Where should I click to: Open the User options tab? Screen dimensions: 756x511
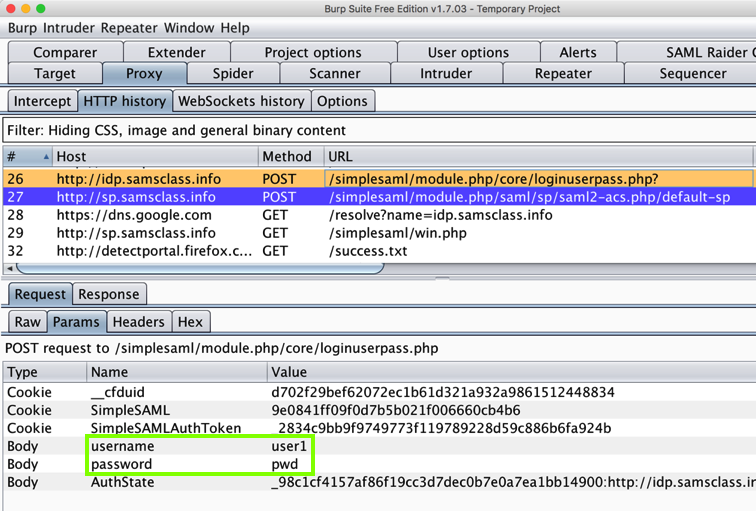468,52
